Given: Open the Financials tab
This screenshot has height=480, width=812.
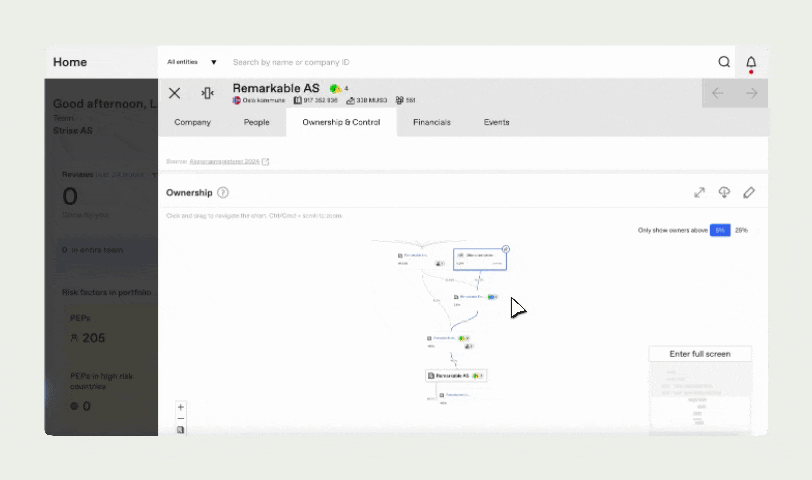Looking at the screenshot, I should [x=432, y=122].
